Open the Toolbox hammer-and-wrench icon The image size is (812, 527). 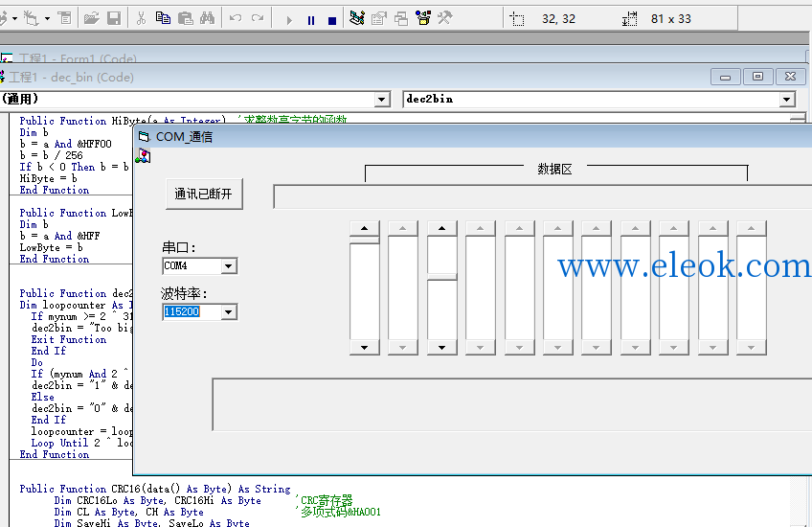click(x=445, y=19)
